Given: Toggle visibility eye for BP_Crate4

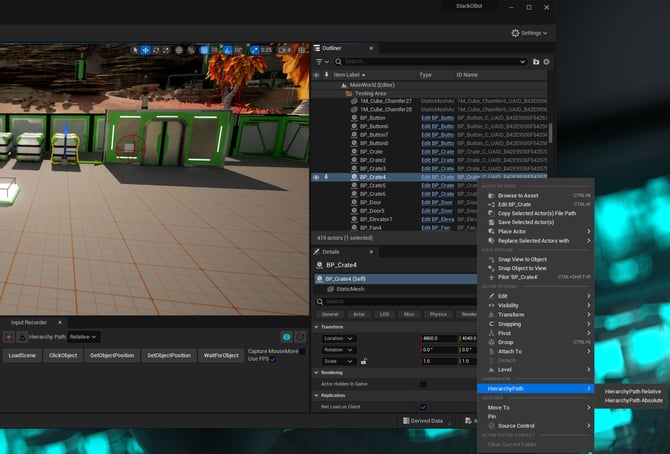Looking at the screenshot, I should tap(317, 177).
